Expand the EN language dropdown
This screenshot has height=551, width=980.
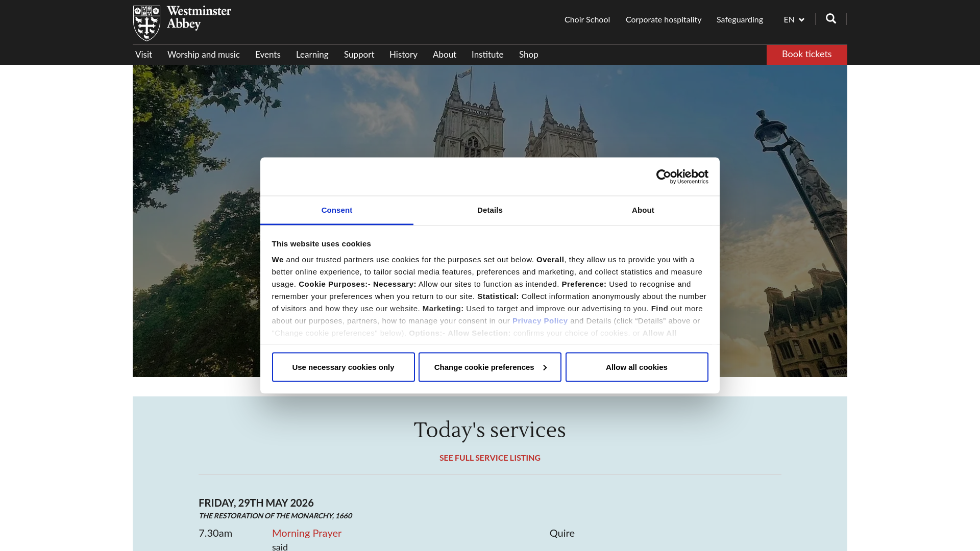(794, 20)
